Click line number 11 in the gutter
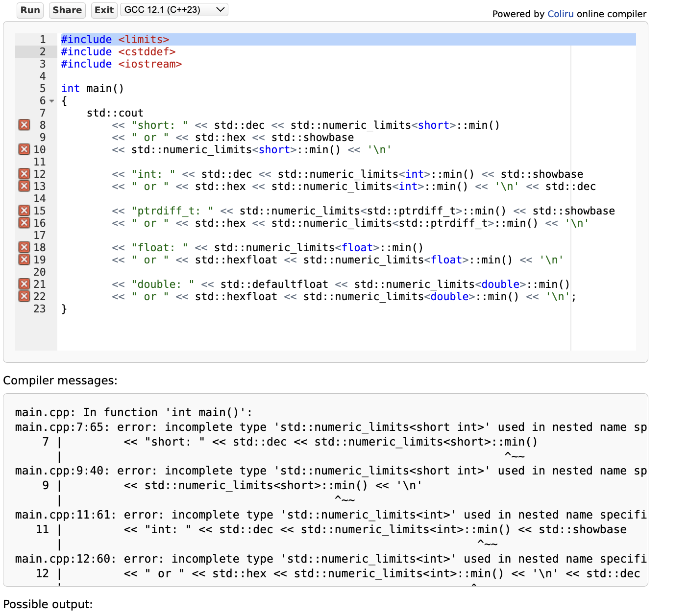Viewport: 689px width, 616px height. click(40, 162)
